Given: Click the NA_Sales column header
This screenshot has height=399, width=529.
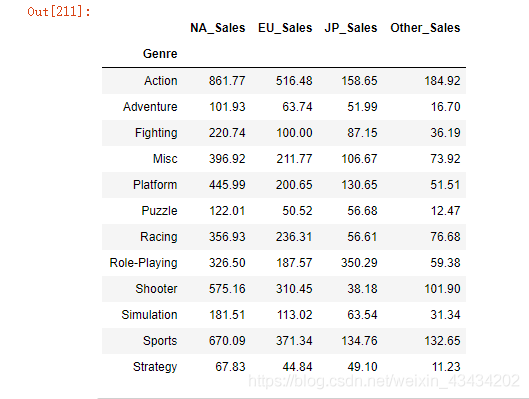Looking at the screenshot, I should coord(218,28).
